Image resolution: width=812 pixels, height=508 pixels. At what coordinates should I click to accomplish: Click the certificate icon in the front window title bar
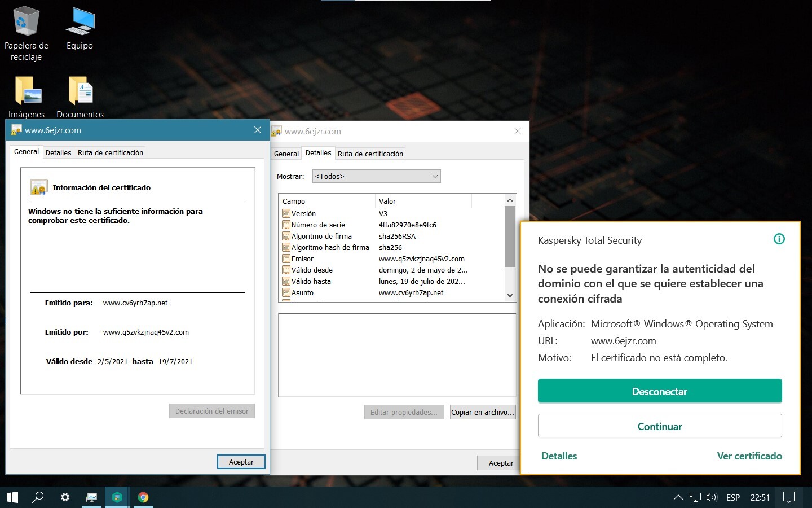point(16,130)
